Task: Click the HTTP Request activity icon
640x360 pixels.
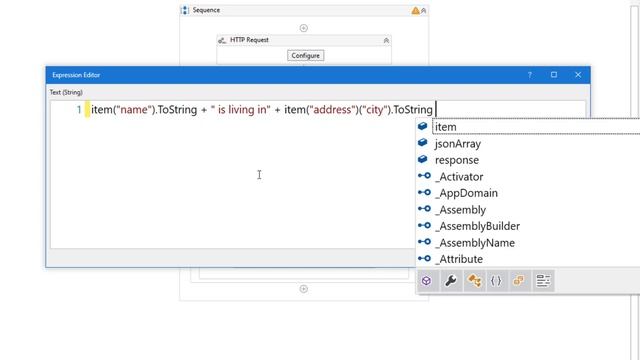Action: [x=222, y=40]
